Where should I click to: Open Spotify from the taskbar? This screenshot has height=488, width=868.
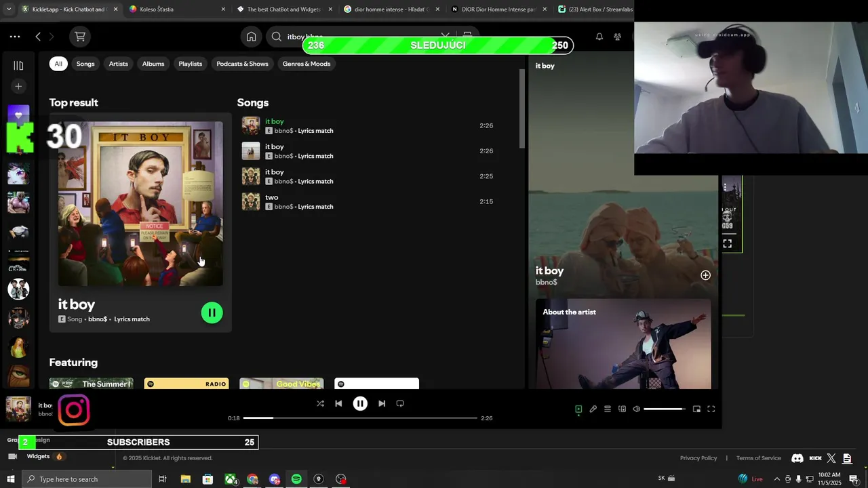click(x=296, y=479)
